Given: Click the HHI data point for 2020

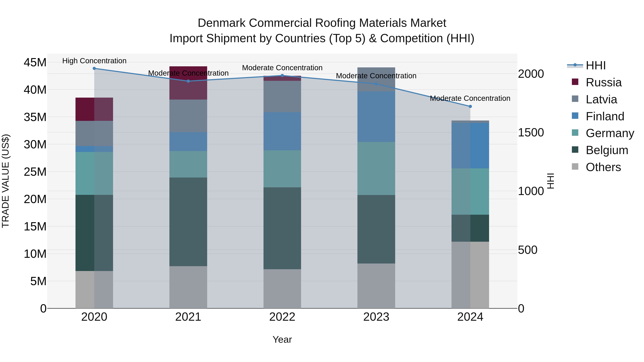Looking at the screenshot, I should [x=94, y=68].
